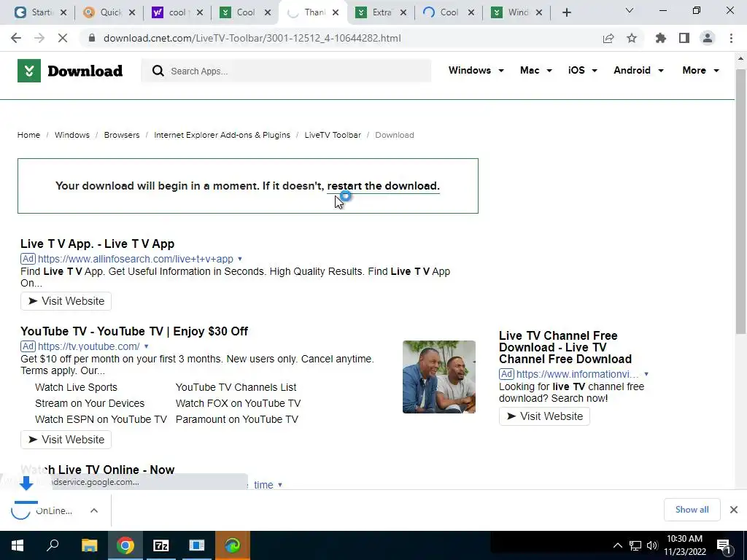The image size is (747, 560).
Task: Click 'Visit Website' in Live TV Channel ad
Action: coord(544,416)
